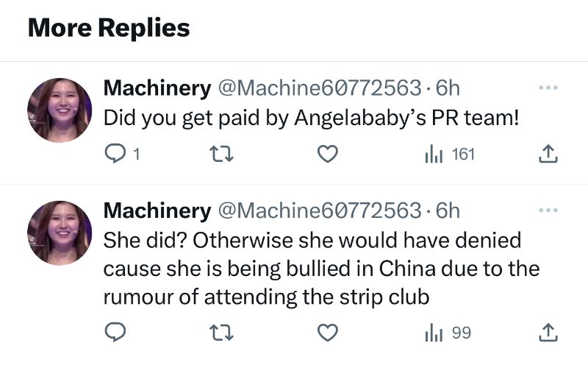Image resolution: width=588 pixels, height=379 pixels.
Task: View analytics showing 161 views
Action: pyautogui.click(x=450, y=155)
